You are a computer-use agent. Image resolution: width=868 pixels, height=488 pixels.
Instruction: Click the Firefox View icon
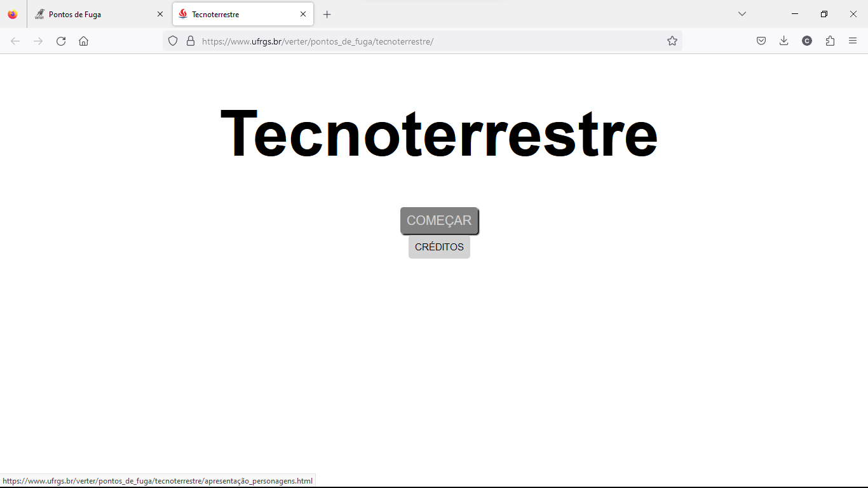pyautogui.click(x=13, y=14)
